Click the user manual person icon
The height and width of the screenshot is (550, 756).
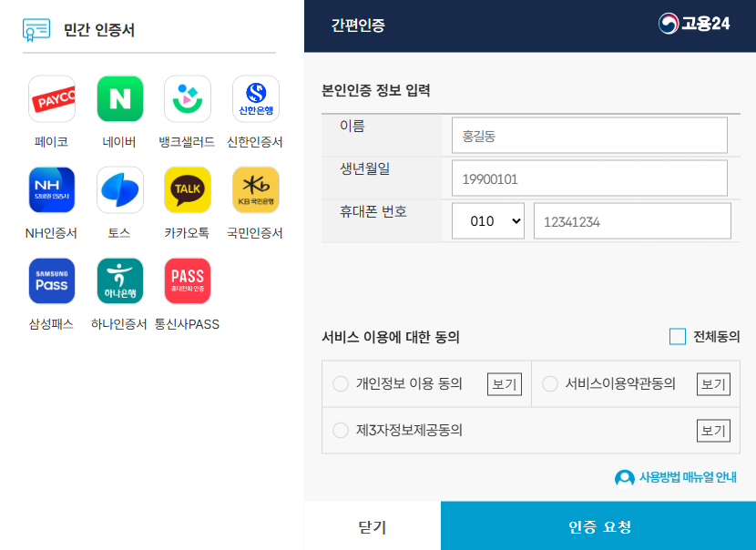(624, 478)
